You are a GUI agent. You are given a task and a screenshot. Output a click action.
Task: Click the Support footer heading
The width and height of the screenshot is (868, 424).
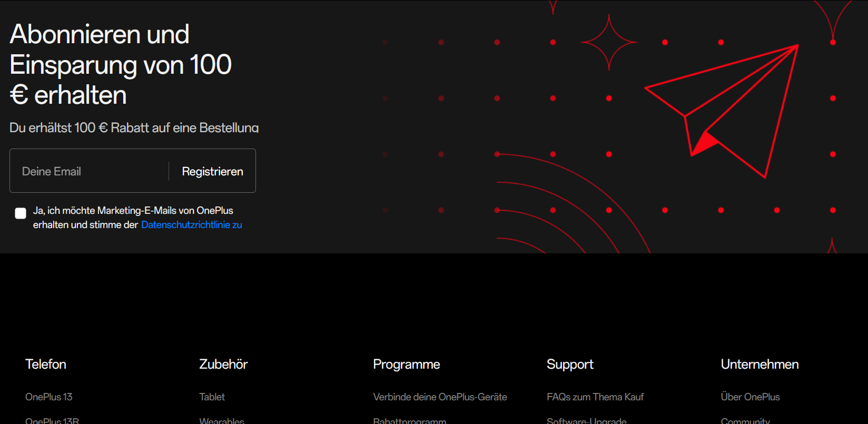point(570,364)
